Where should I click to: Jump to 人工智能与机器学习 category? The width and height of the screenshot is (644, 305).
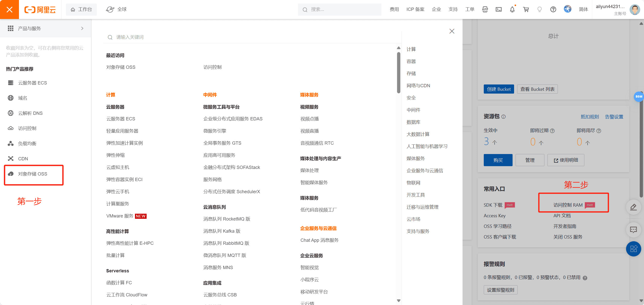click(427, 146)
